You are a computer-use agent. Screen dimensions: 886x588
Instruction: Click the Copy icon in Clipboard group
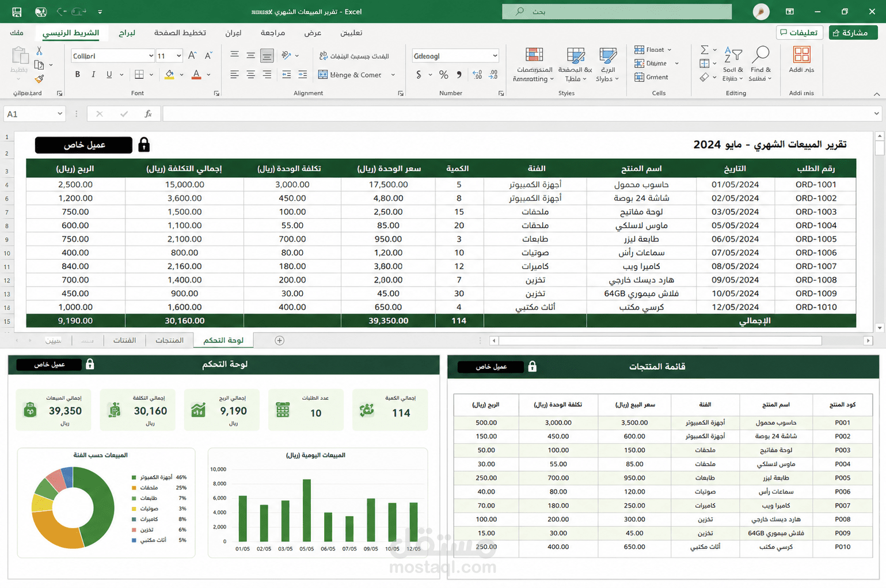click(39, 65)
